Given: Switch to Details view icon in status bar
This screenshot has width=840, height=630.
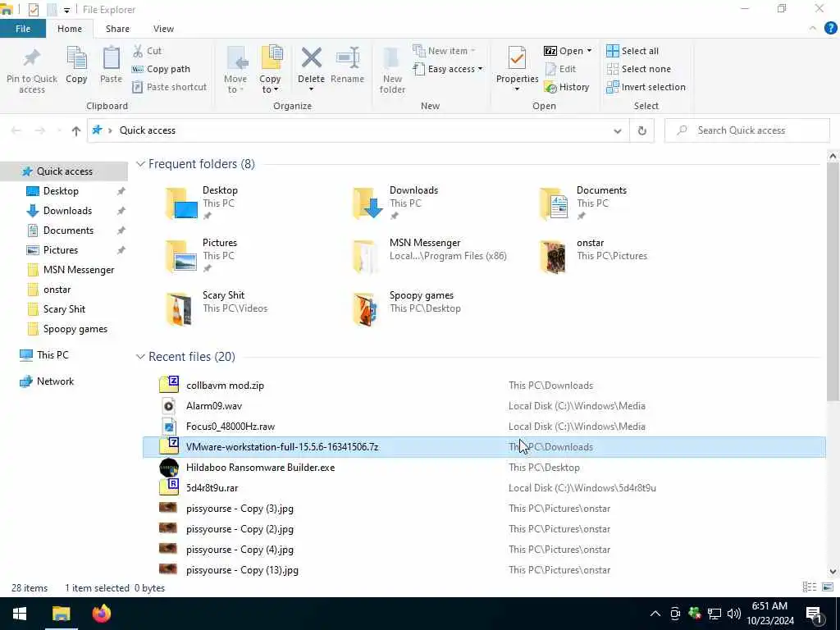Looking at the screenshot, I should (810, 587).
